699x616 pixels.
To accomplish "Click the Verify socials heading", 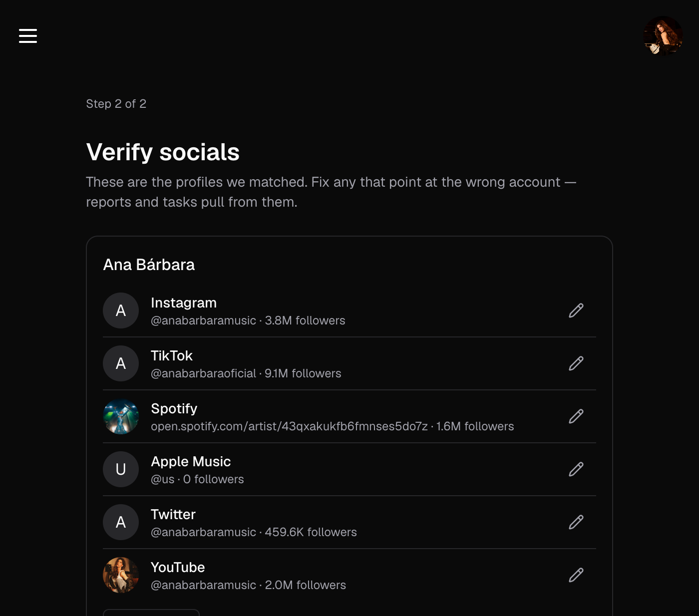I will (x=163, y=152).
